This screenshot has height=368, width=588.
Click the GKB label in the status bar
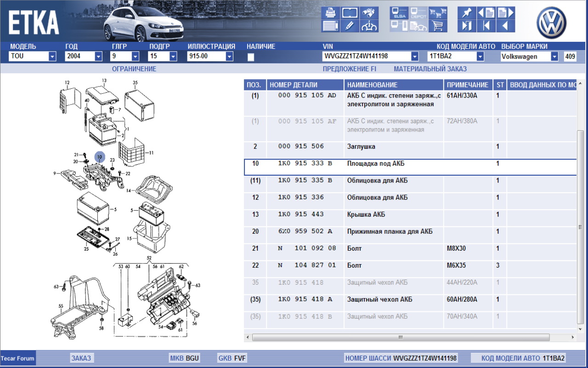(225, 358)
